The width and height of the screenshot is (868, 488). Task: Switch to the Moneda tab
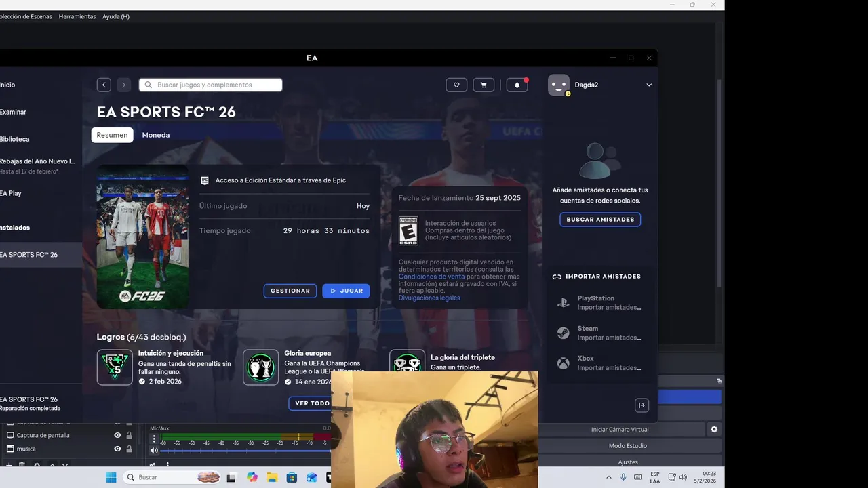coord(156,135)
